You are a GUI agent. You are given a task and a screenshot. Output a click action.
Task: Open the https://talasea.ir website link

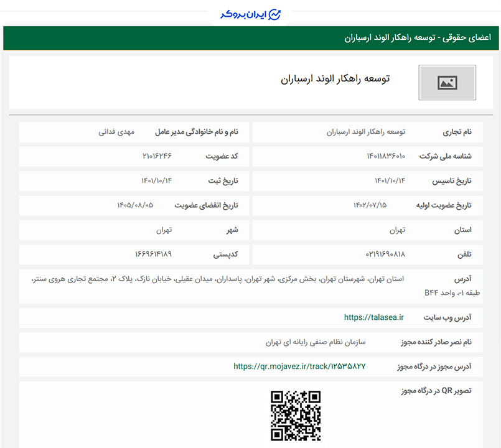click(x=374, y=317)
